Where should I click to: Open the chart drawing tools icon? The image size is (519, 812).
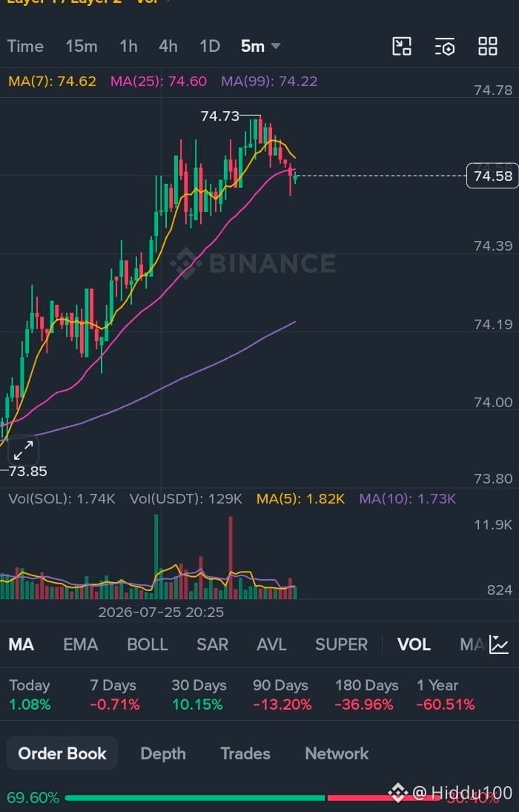(401, 46)
